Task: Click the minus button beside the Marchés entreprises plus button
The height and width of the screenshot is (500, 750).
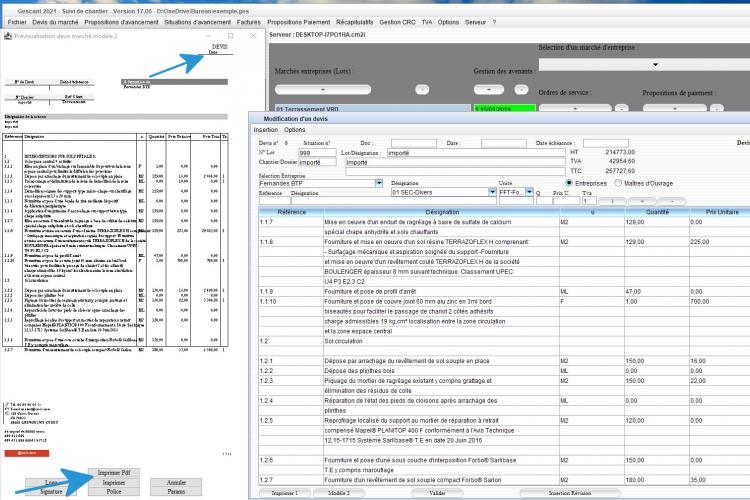Action: 422,89
